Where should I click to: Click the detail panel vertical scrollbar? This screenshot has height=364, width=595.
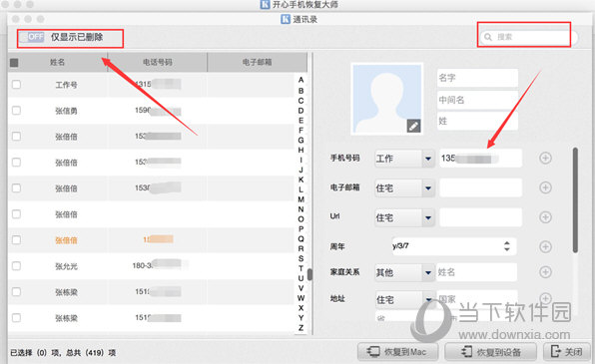[575, 200]
